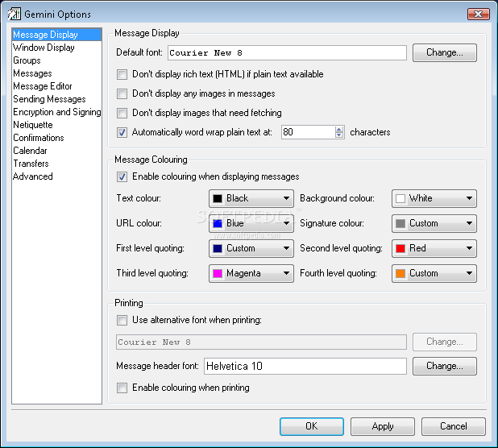This screenshot has width=498, height=448.
Task: Change the default font
Action: click(445, 52)
